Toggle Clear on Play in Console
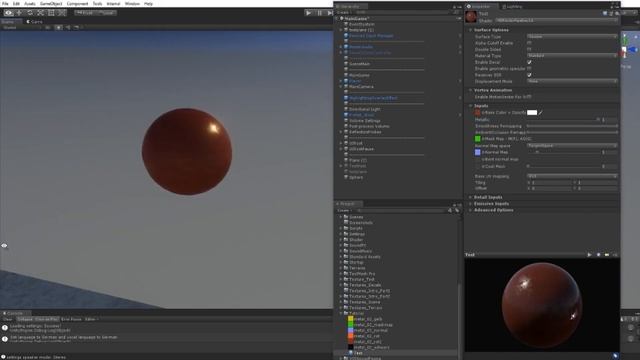Viewport: 640px width, 360px height. pyautogui.click(x=47, y=319)
